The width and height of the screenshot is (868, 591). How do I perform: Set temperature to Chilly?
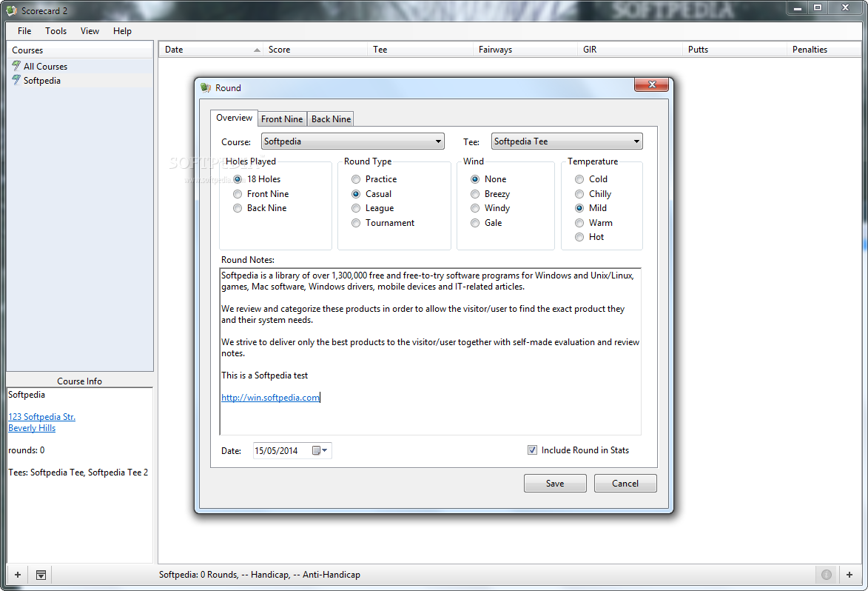593,194
